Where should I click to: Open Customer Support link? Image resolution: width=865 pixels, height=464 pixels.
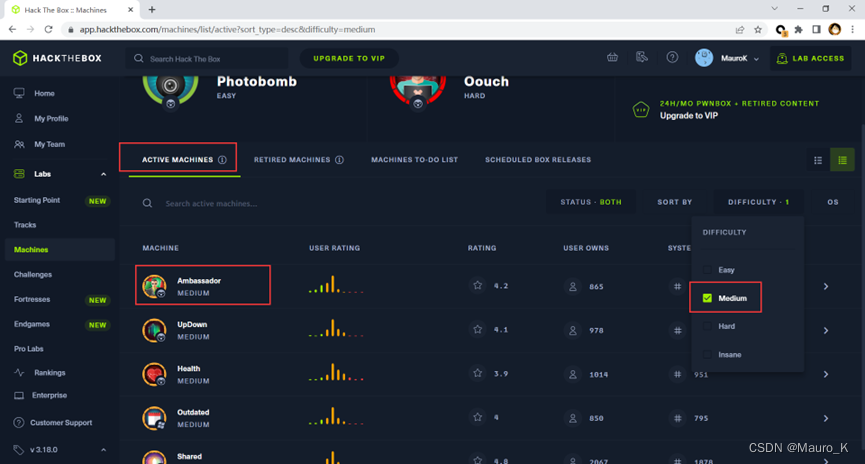pos(61,423)
